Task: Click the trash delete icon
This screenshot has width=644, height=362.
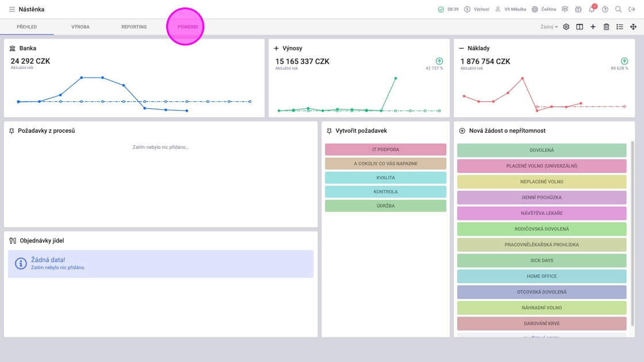Action: pyautogui.click(x=606, y=26)
